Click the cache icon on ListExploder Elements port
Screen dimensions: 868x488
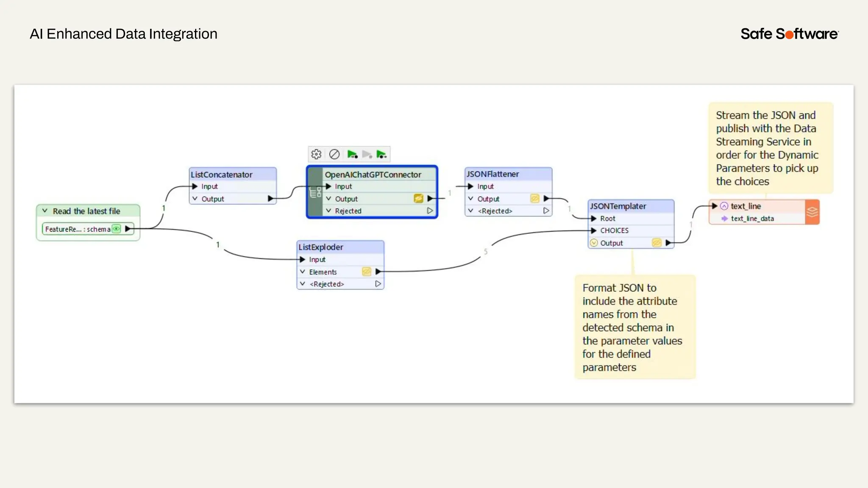367,272
